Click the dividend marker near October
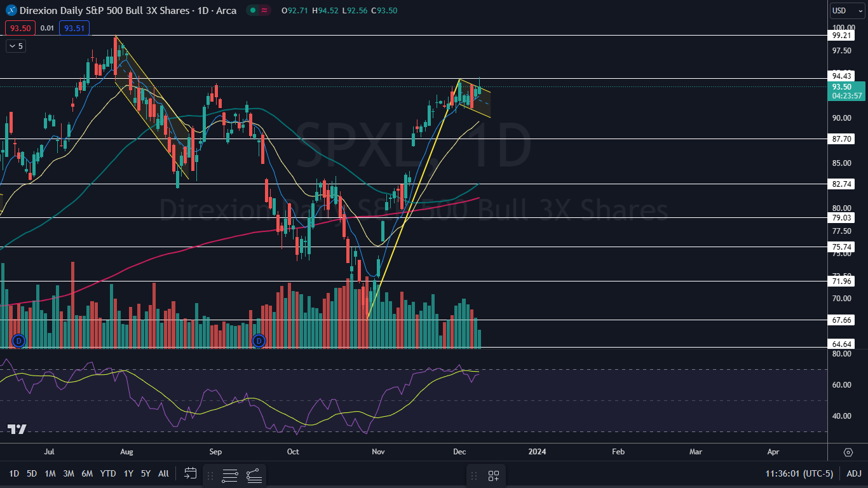The image size is (868, 488). 258,341
